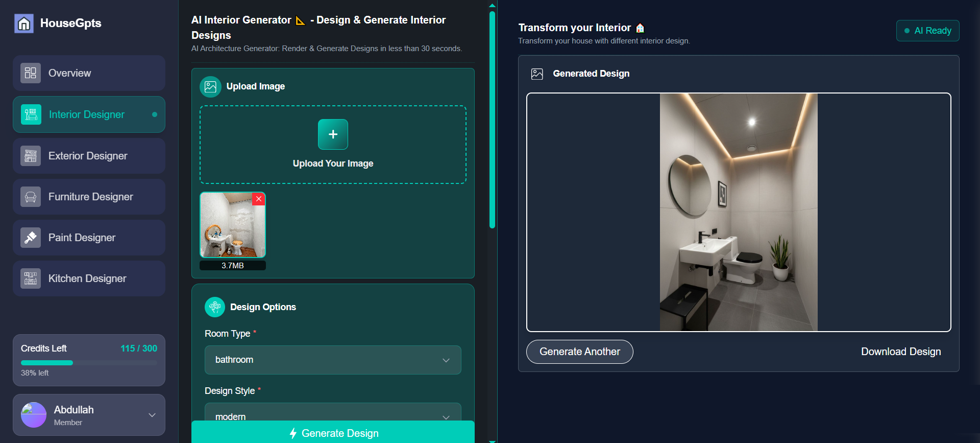The width and height of the screenshot is (980, 443).
Task: Click the lightning bolt icon on Generate Design
Action: pos(293,433)
